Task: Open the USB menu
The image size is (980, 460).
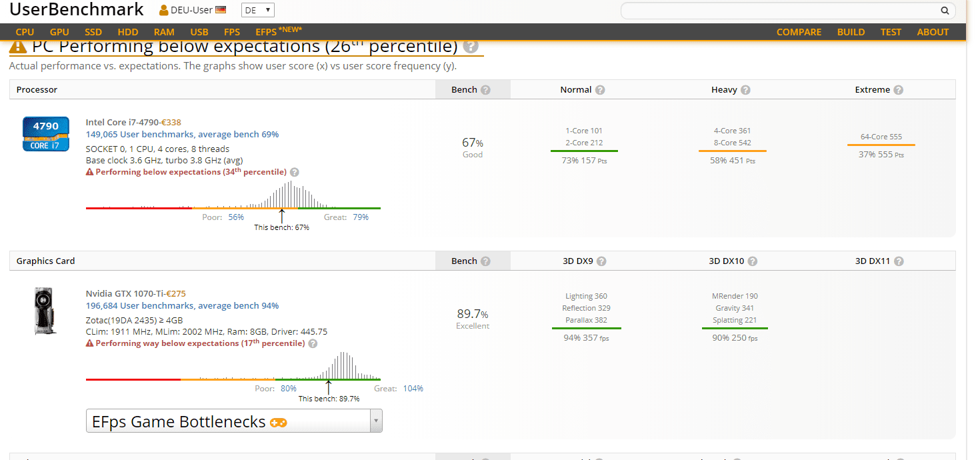Action: click(x=199, y=32)
